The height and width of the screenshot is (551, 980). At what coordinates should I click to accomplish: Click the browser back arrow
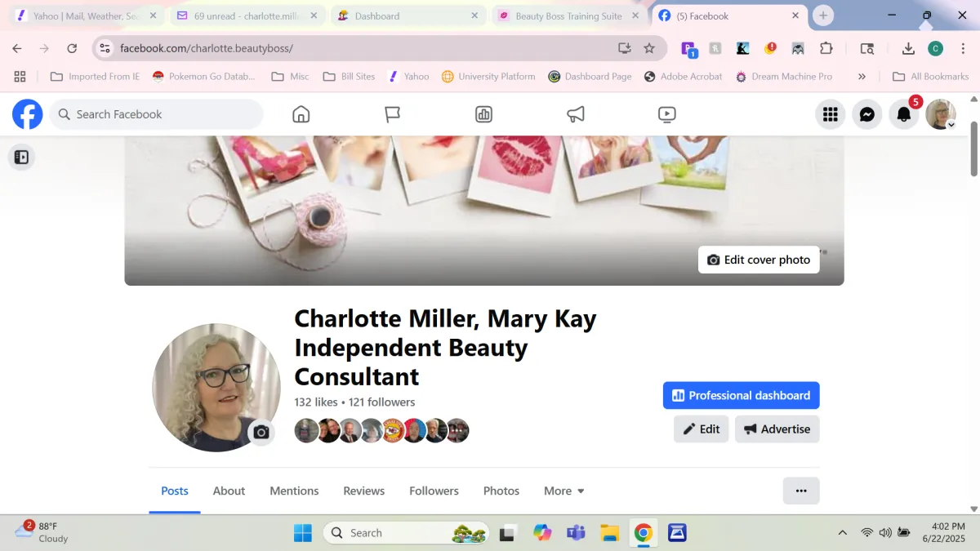coord(17,48)
